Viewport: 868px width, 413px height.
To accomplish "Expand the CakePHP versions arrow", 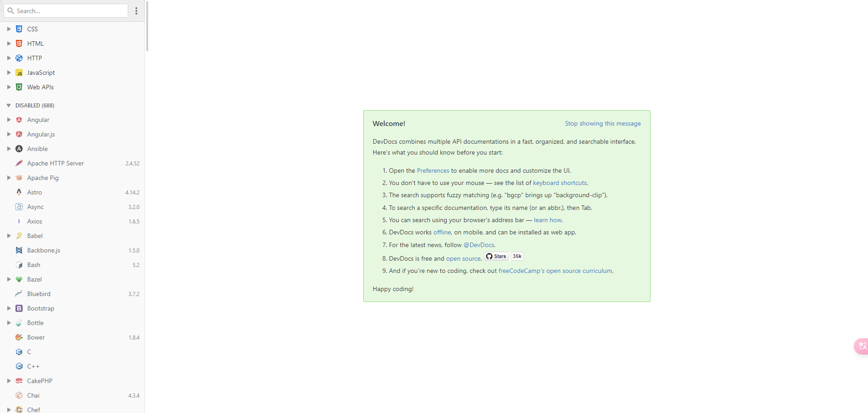I will point(9,381).
